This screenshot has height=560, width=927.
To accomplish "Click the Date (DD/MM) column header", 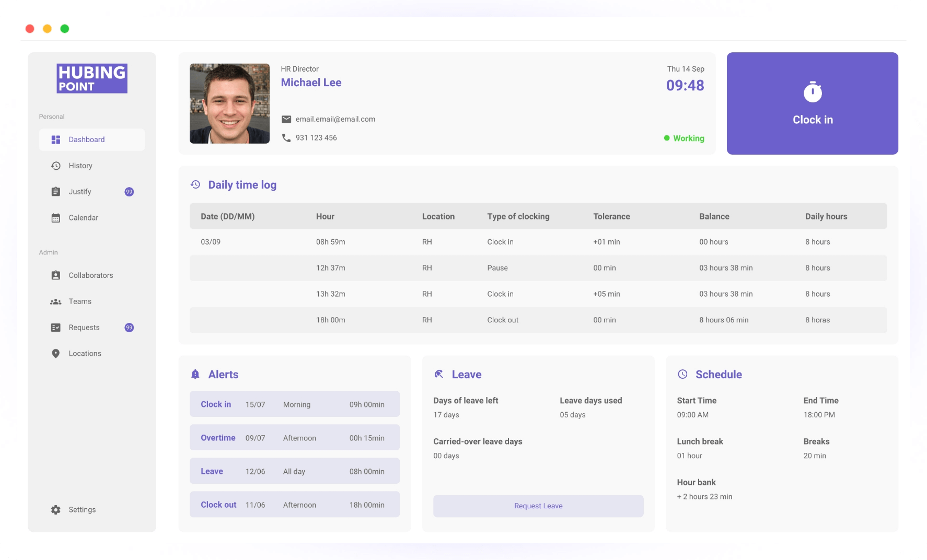I will click(x=228, y=216).
